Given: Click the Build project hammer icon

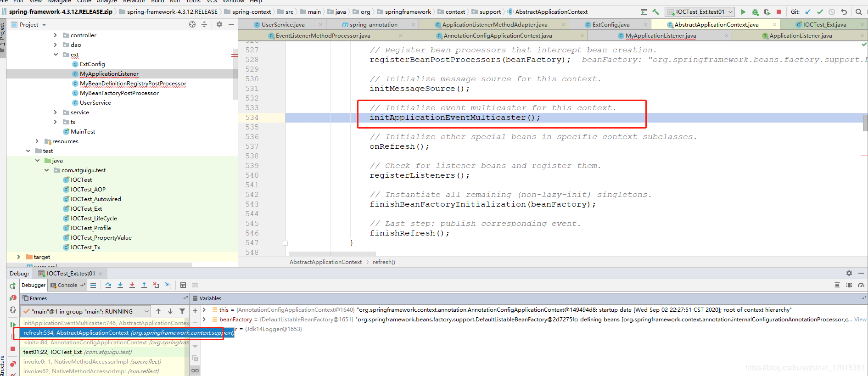Looking at the screenshot, I should (x=655, y=12).
